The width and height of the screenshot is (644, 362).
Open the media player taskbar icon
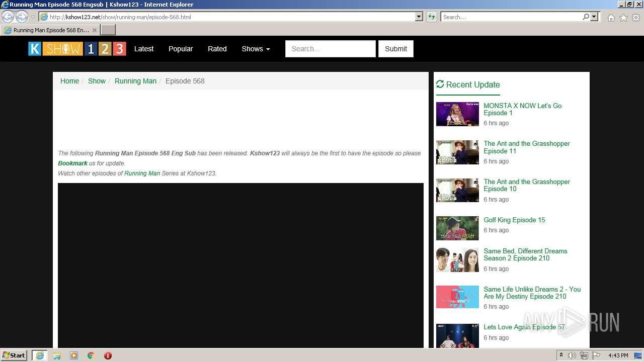click(74, 355)
